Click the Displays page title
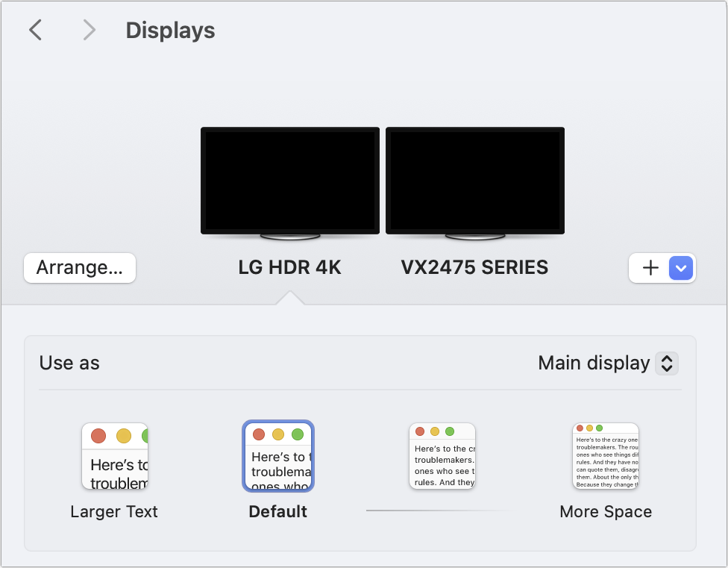Image resolution: width=728 pixels, height=568 pixels. pyautogui.click(x=170, y=31)
